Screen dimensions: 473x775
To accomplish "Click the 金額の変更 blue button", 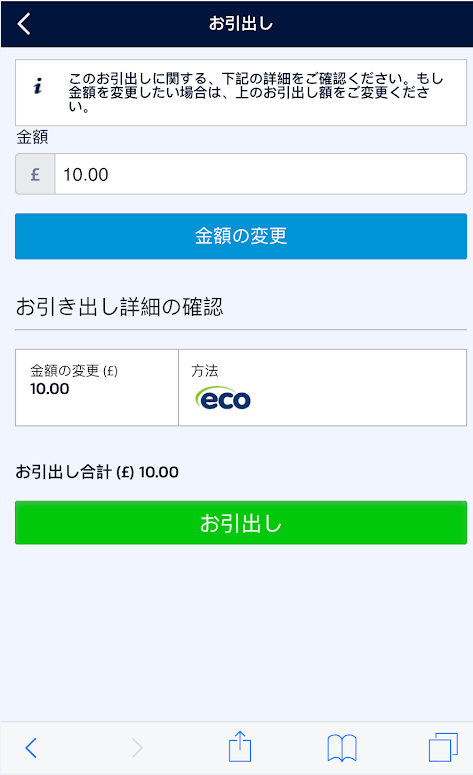I will pos(241,236).
